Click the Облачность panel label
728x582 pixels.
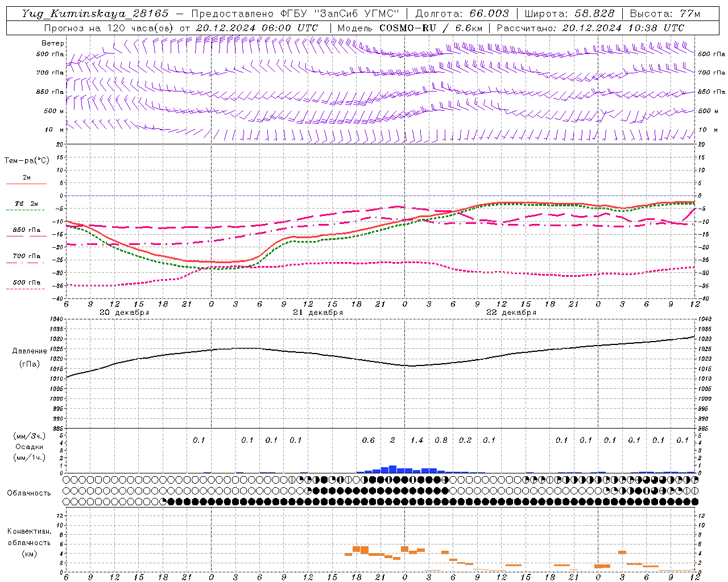click(29, 493)
